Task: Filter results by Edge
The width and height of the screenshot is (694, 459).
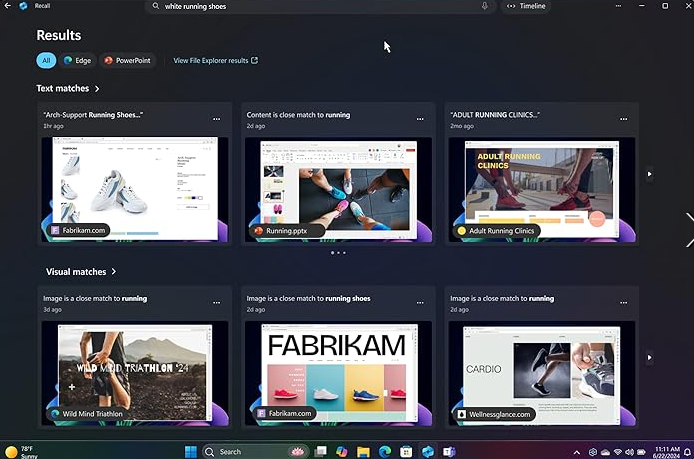Action: pos(77,60)
